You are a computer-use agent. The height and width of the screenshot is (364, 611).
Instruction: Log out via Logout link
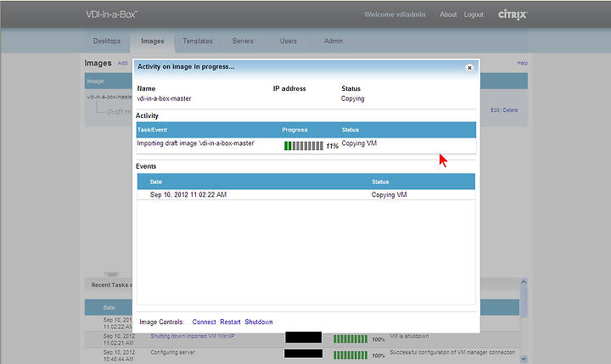[474, 14]
